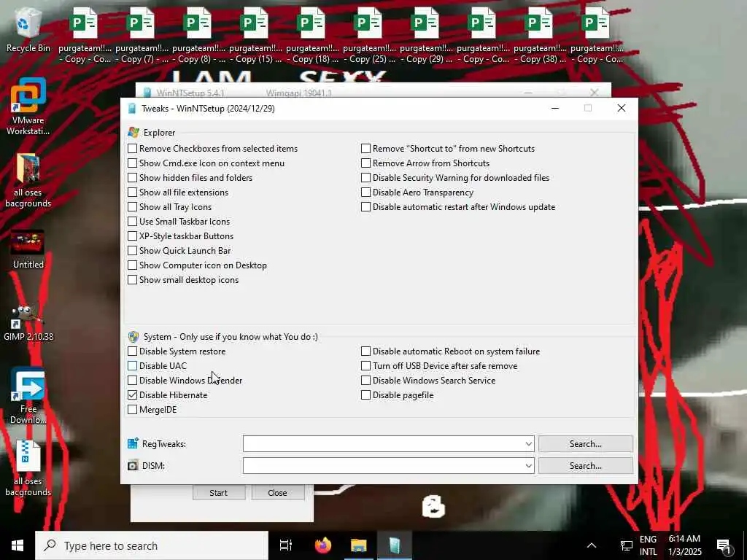The image size is (747, 560).
Task: Check Show Computer icon on Desktop
Action: [133, 265]
